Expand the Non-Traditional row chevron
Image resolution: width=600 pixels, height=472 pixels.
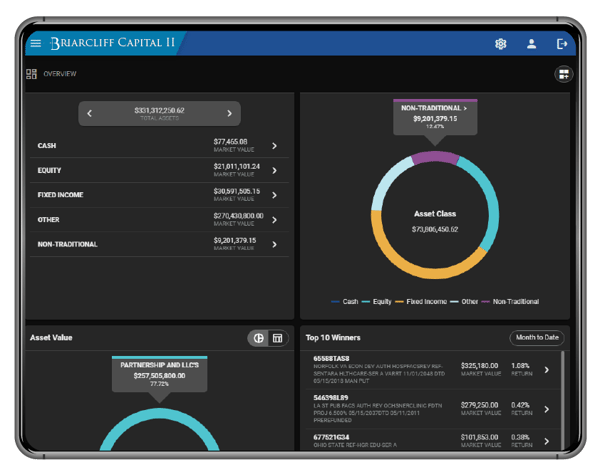coord(274,244)
